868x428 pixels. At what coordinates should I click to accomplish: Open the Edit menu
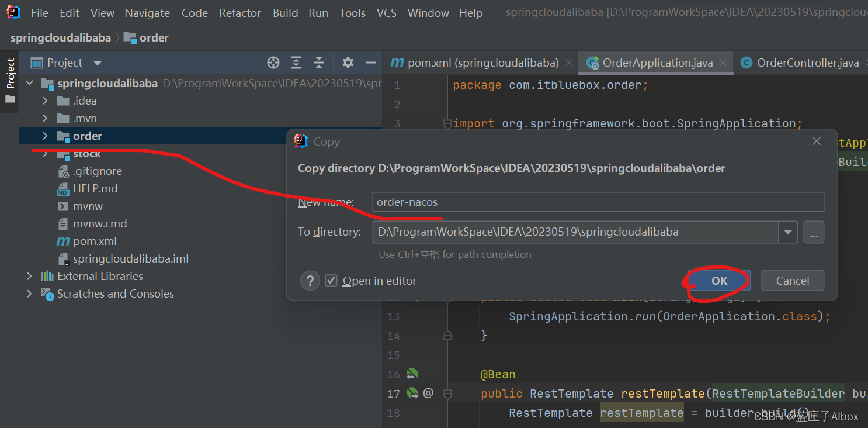[70, 13]
